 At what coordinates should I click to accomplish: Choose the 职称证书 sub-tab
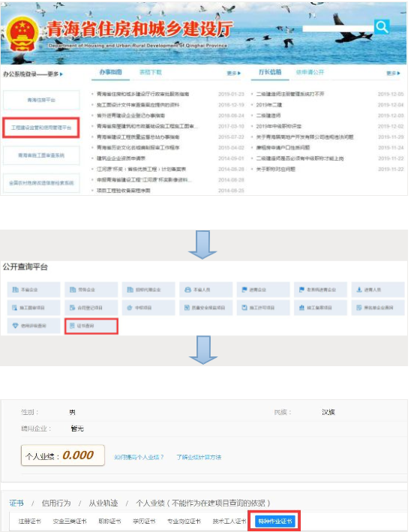click(x=109, y=521)
